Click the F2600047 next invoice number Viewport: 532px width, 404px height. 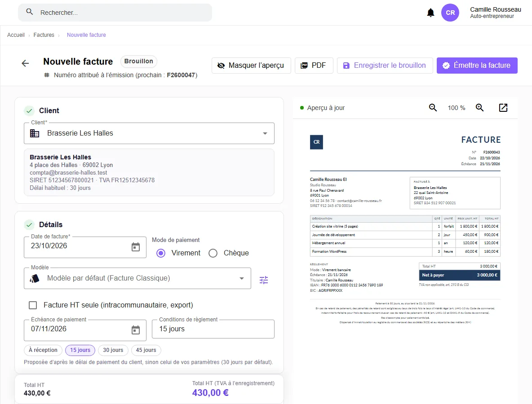pyautogui.click(x=181, y=75)
